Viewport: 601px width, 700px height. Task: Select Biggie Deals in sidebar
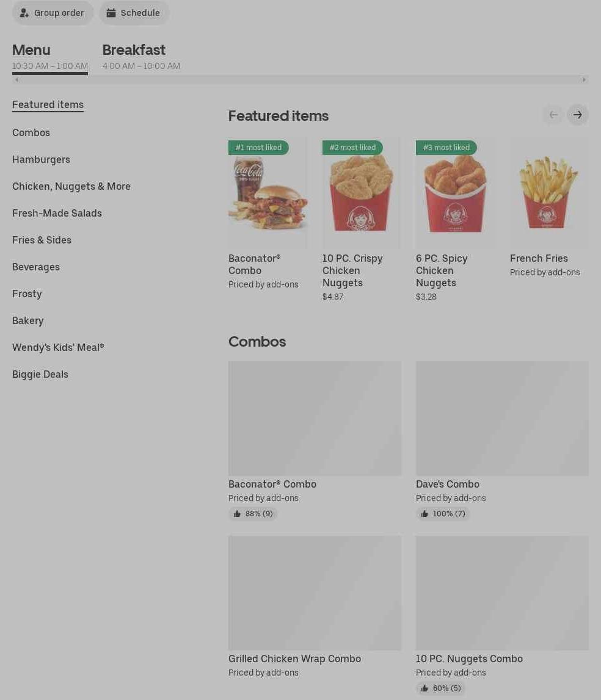click(x=40, y=374)
